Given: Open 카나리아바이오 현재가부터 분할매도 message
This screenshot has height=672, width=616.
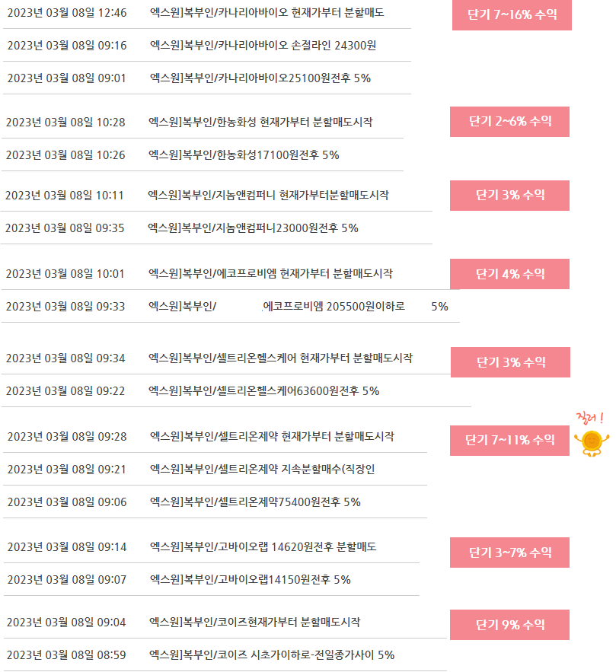Looking at the screenshot, I should click(x=267, y=13).
